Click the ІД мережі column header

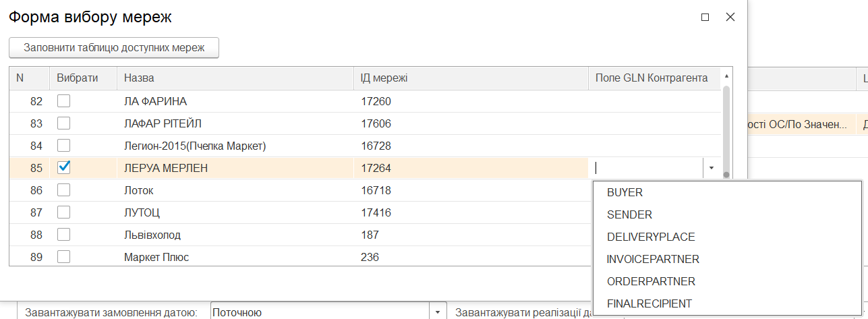(471, 78)
